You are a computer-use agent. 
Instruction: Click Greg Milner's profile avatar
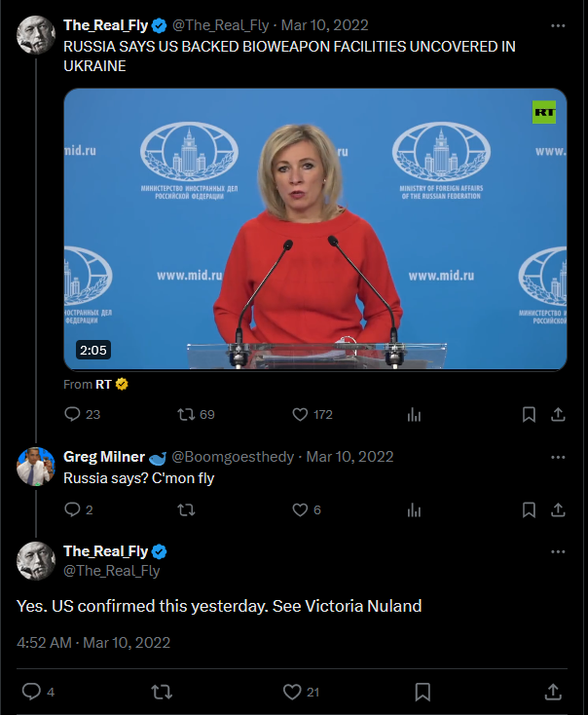[35, 467]
